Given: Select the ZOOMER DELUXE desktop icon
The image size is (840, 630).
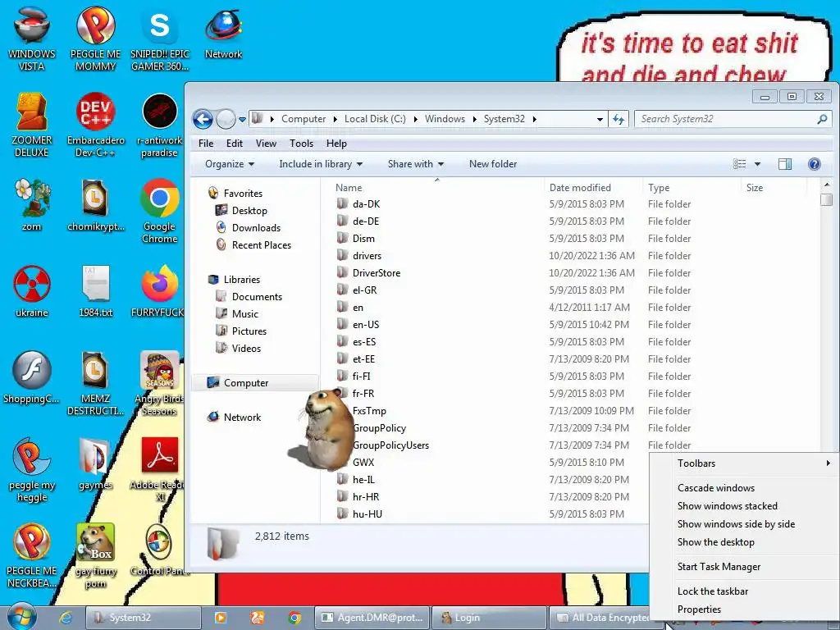Looking at the screenshot, I should (32, 125).
